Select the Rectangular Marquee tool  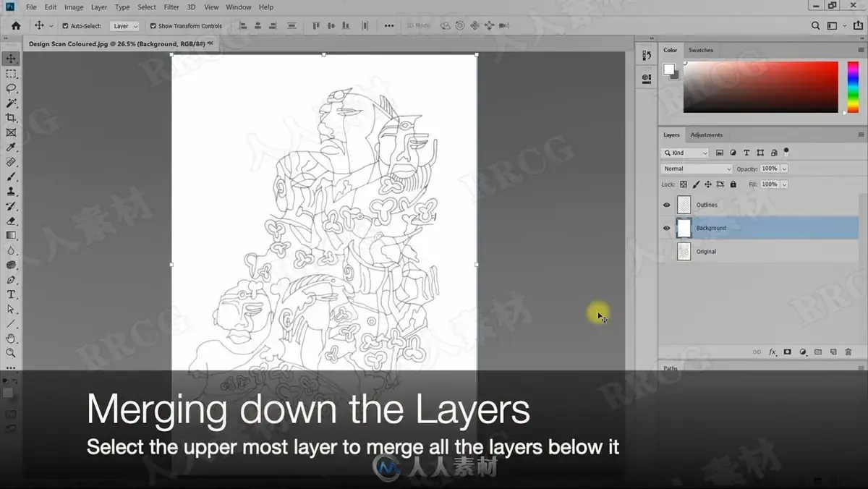11,74
